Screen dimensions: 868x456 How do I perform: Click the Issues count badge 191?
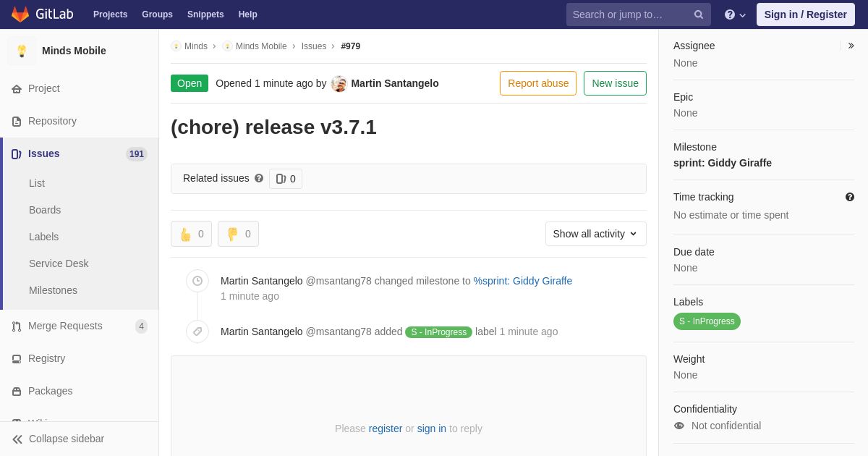tap(137, 154)
